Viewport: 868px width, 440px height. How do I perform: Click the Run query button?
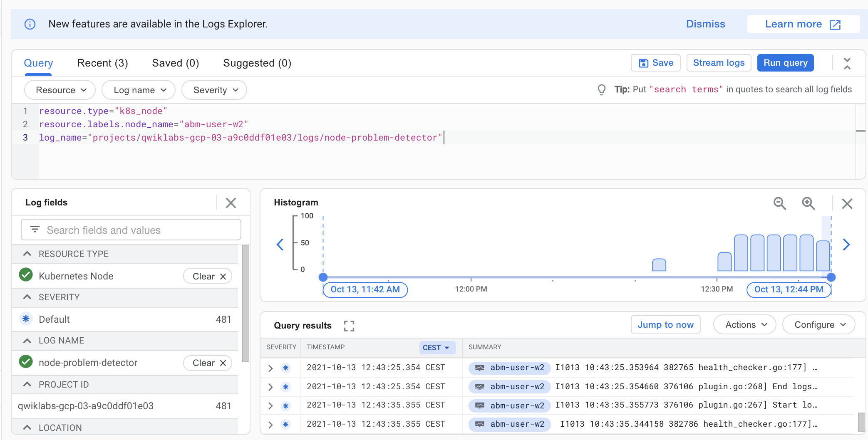785,63
